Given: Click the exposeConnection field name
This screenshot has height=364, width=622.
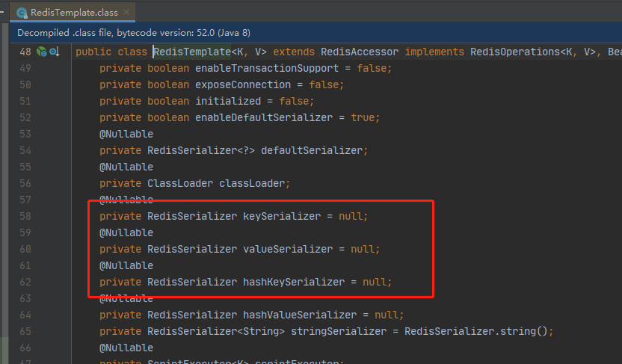Looking at the screenshot, I should (243, 85).
